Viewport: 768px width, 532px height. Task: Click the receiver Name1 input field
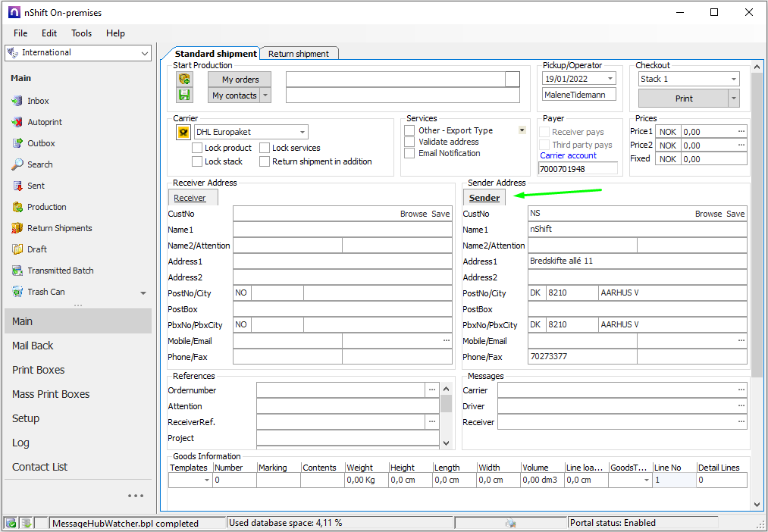coord(342,230)
